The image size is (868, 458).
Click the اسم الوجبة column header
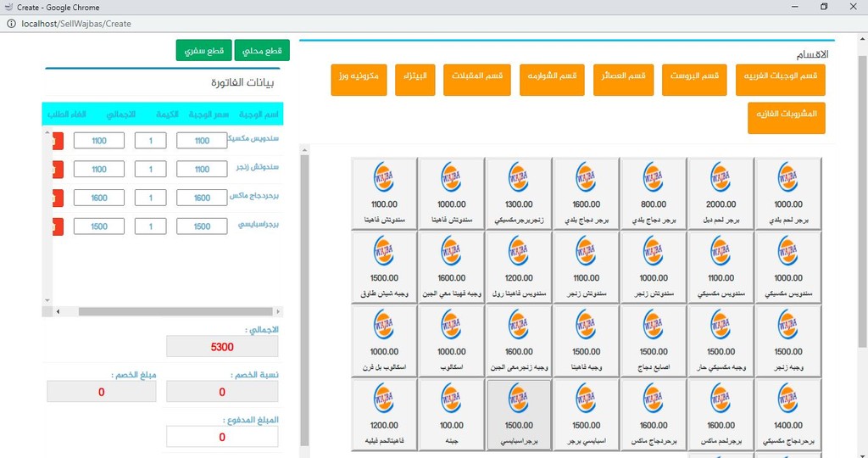[259, 114]
